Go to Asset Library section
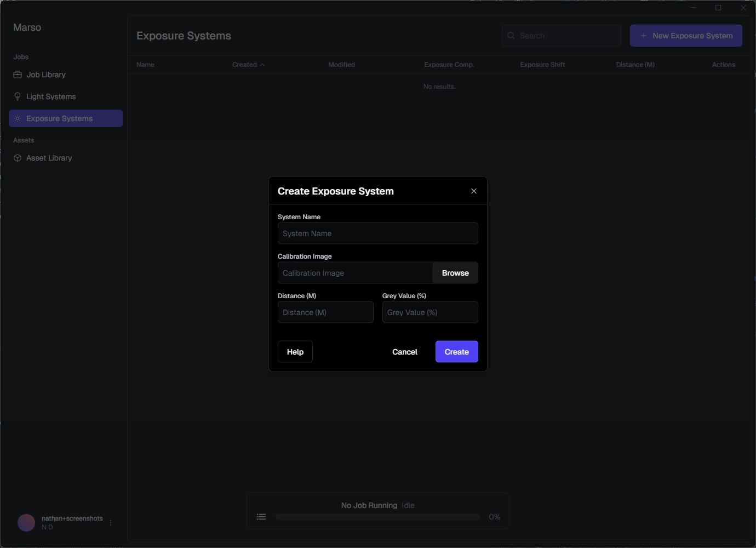Image resolution: width=756 pixels, height=548 pixels. [x=49, y=158]
